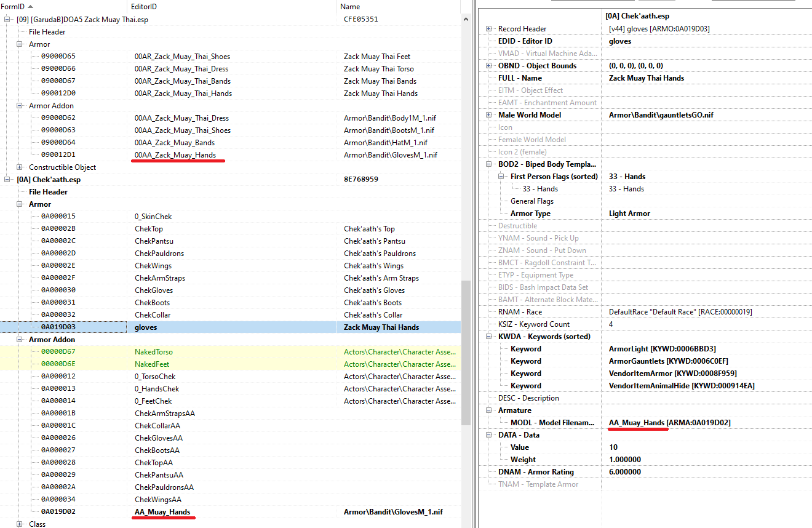812x528 pixels.
Task: Select the ChekArmStraps armor record
Action: [x=230, y=278]
